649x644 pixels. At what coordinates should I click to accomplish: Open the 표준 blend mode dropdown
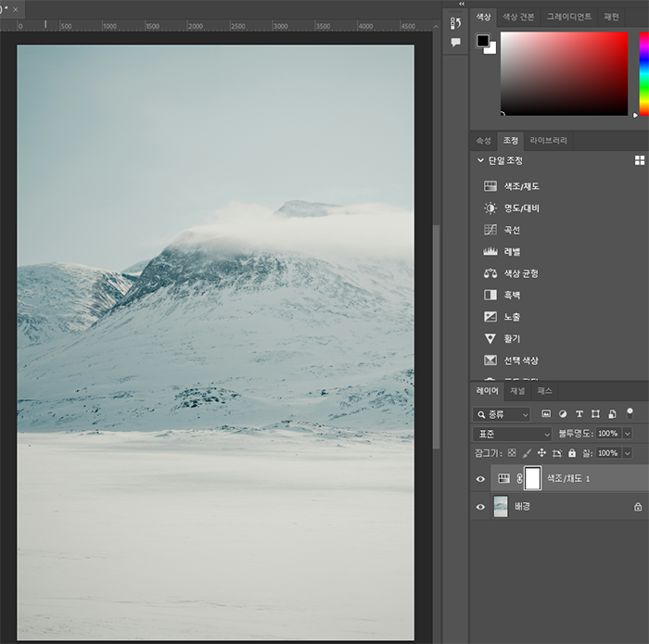point(512,434)
